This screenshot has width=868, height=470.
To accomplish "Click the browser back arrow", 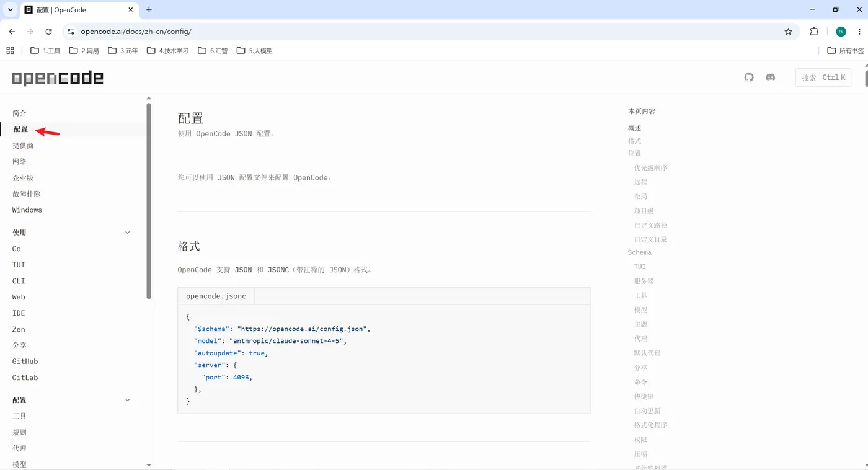I will pos(12,32).
